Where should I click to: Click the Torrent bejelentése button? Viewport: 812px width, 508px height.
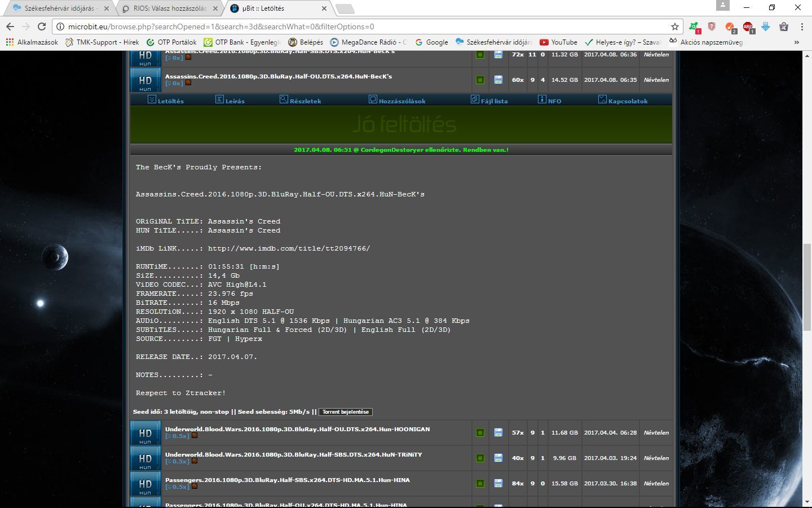pyautogui.click(x=346, y=412)
